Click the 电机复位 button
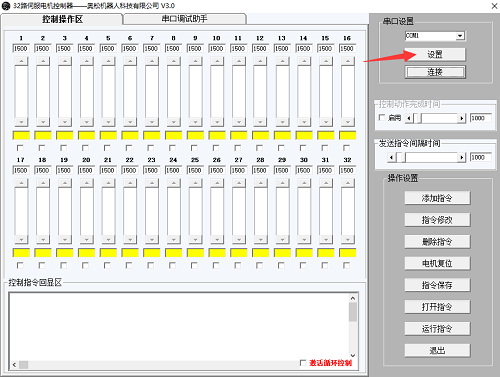Viewport: 500px width, 377px height. pos(437,263)
